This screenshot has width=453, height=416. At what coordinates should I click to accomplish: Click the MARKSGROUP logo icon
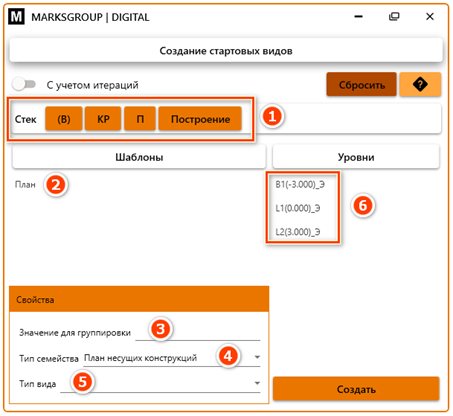[16, 17]
